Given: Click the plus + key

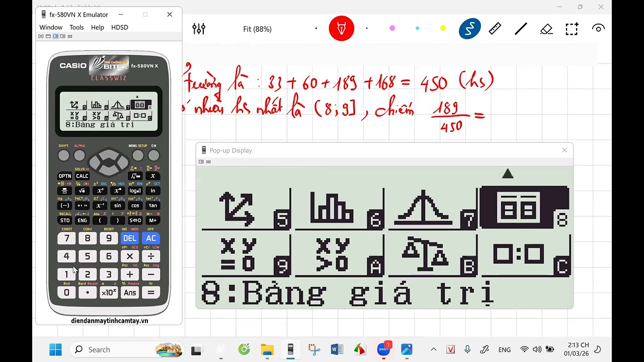Looking at the screenshot, I should 130,275.
